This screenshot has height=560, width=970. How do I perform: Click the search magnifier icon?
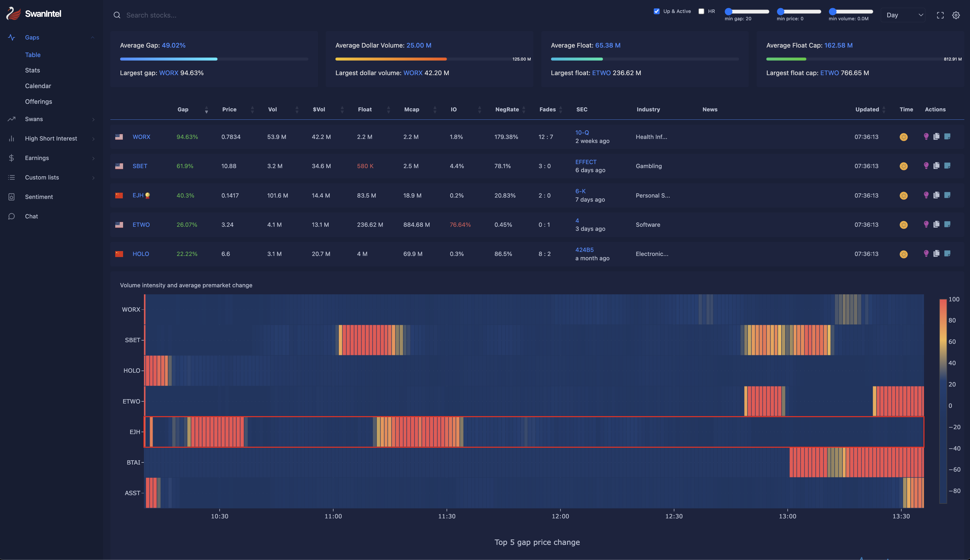[117, 15]
